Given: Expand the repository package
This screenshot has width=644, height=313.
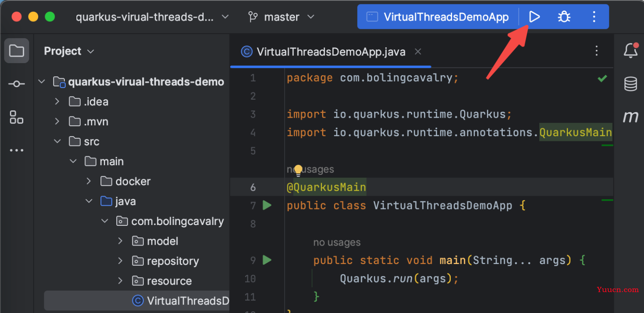Looking at the screenshot, I should tap(121, 261).
